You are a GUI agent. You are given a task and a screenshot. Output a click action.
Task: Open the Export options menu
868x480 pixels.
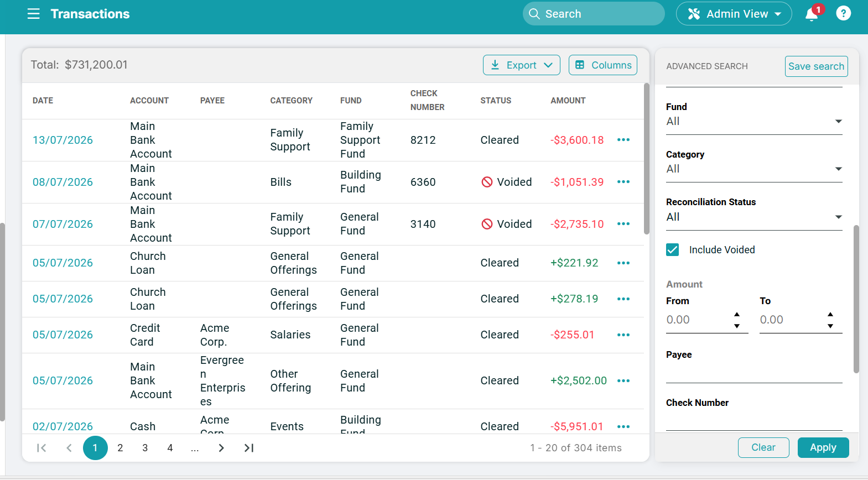[522, 65]
